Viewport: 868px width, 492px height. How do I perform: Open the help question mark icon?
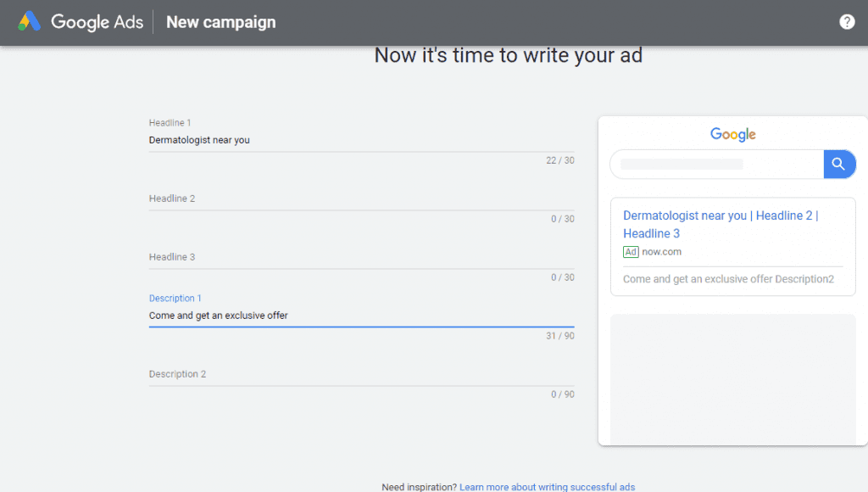846,22
